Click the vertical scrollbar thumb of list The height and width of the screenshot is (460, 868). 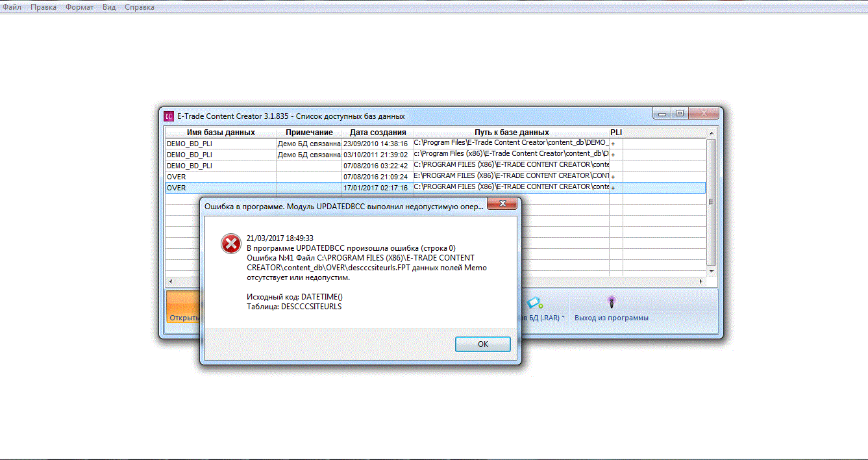[711, 201]
